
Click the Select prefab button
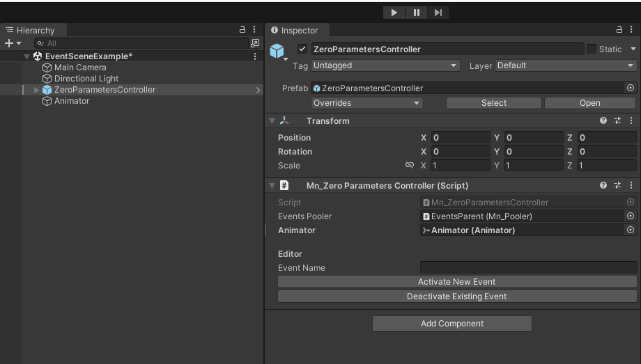[494, 103]
